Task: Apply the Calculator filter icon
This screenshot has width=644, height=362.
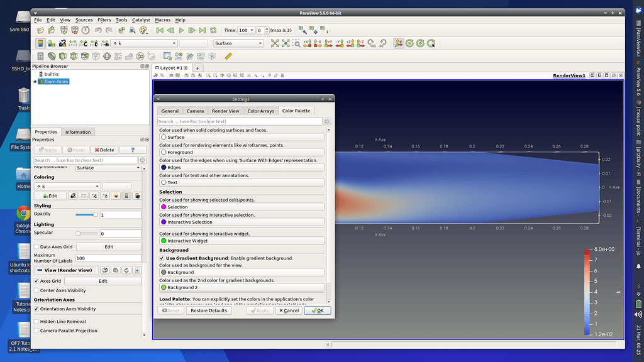Action: [40, 56]
